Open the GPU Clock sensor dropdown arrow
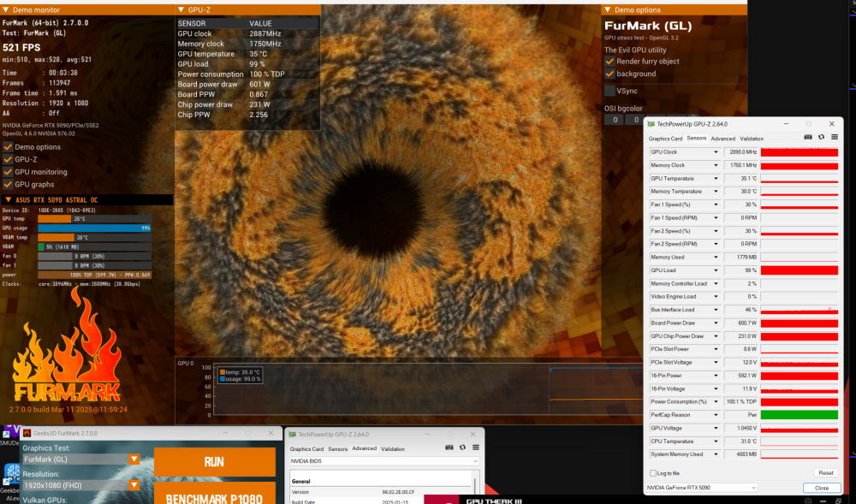 716,152
